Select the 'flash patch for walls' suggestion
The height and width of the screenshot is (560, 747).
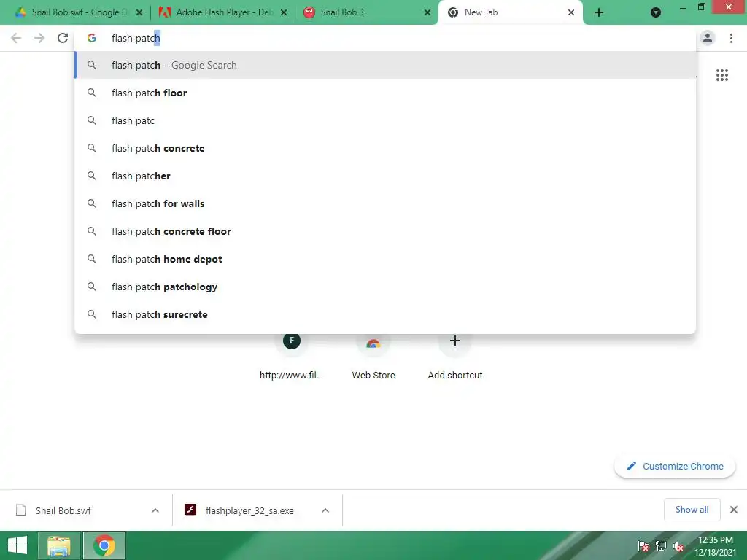(x=385, y=203)
